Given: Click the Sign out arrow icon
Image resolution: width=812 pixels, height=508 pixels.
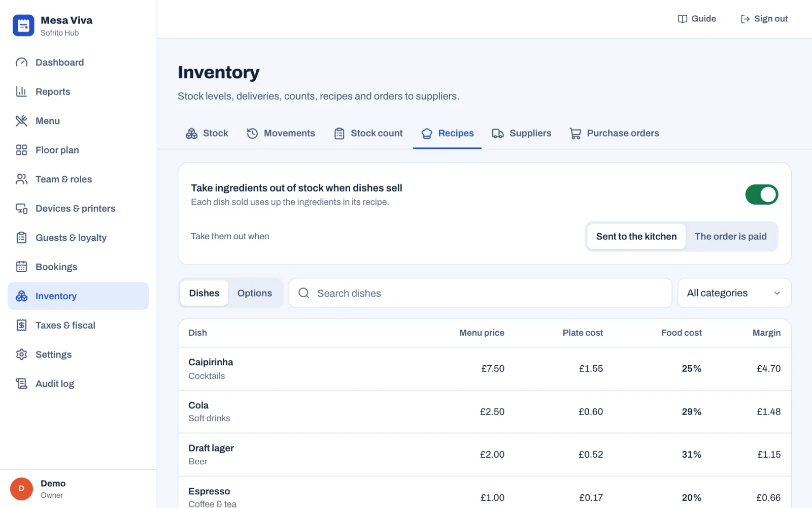Looking at the screenshot, I should 745,19.
